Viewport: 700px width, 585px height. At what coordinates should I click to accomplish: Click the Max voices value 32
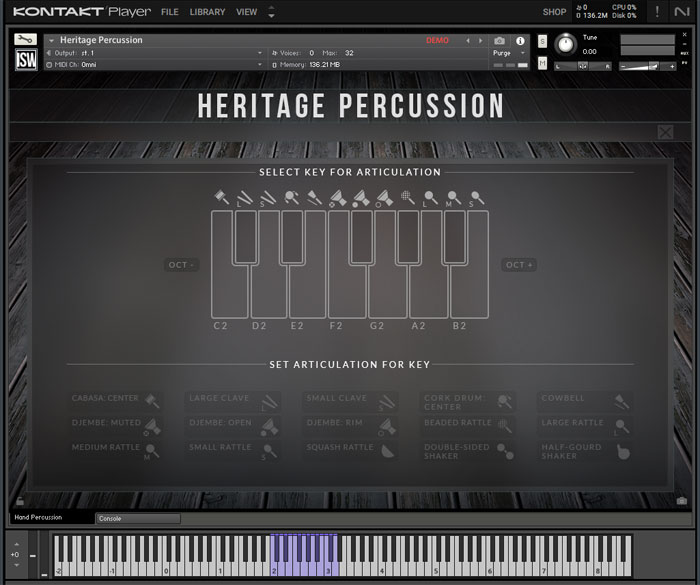[349, 53]
